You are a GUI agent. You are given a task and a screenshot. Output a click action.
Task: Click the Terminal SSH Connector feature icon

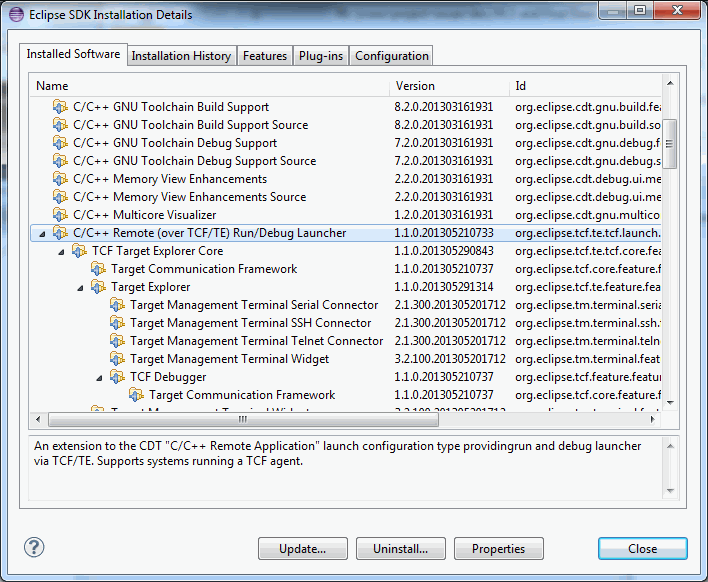click(117, 323)
